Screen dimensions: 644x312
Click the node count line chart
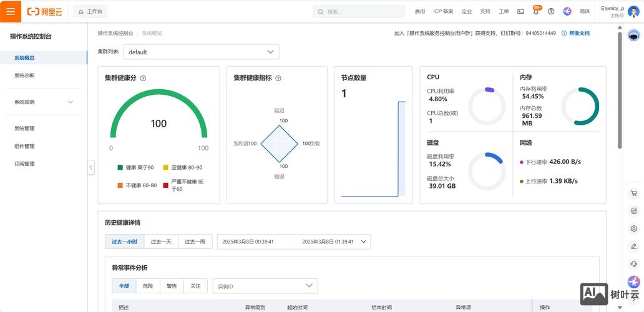tap(373, 149)
